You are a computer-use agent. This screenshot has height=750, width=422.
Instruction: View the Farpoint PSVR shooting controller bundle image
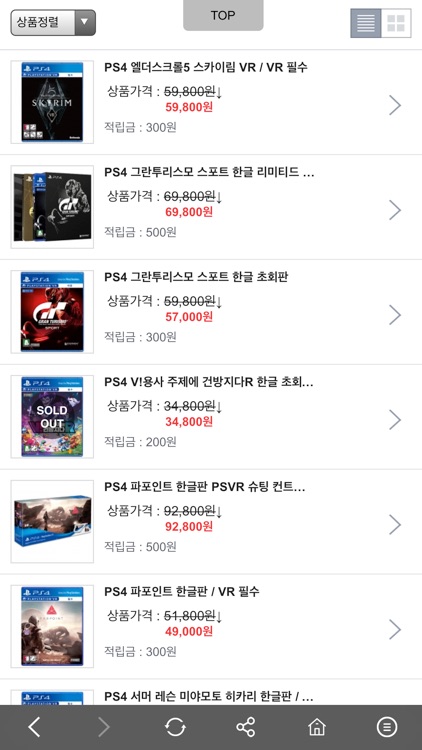pyautogui.click(x=52, y=521)
